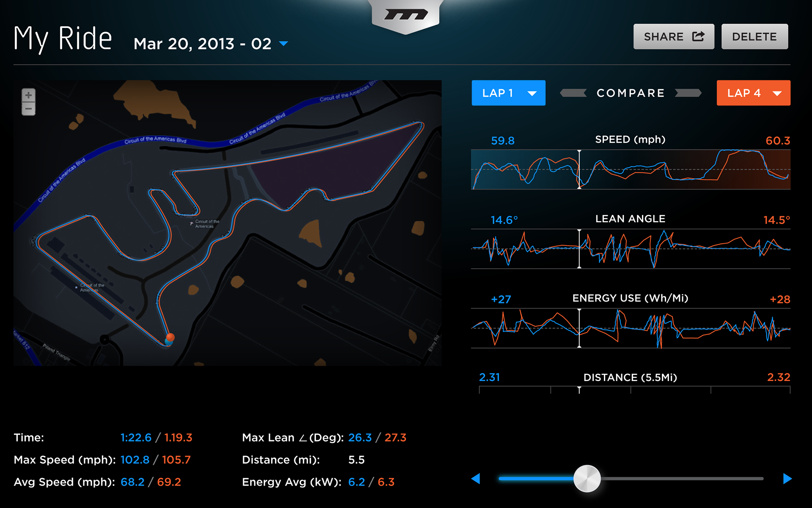This screenshot has width=812, height=508.
Task: Click the SHARE button
Action: pos(674,36)
